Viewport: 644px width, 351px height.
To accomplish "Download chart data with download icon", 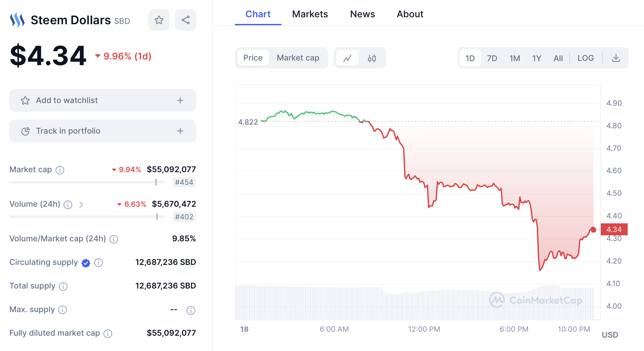I will pyautogui.click(x=616, y=58).
